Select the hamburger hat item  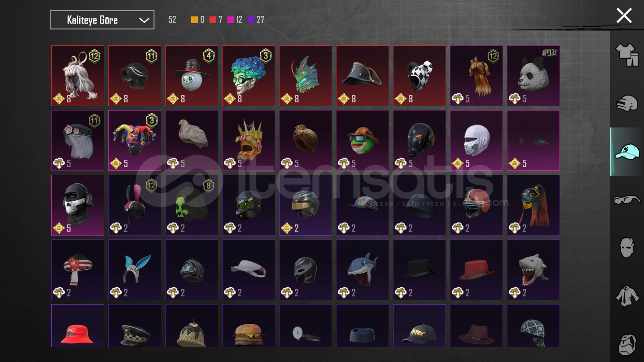249,326
